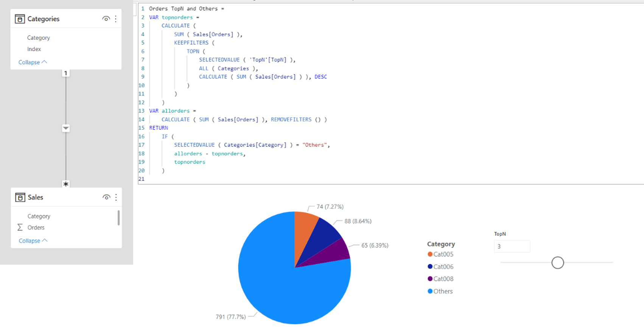Open more options menu for Categories table

click(116, 19)
